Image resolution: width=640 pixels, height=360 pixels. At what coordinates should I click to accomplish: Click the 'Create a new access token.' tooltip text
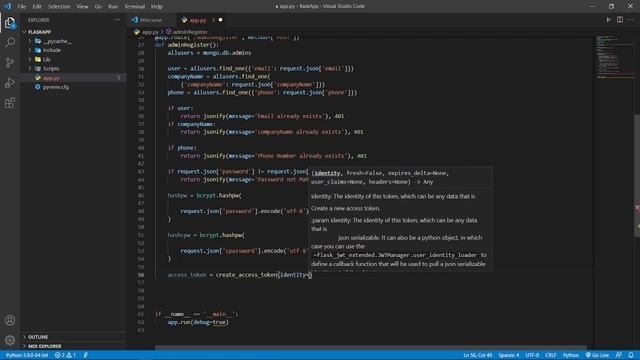click(x=345, y=208)
